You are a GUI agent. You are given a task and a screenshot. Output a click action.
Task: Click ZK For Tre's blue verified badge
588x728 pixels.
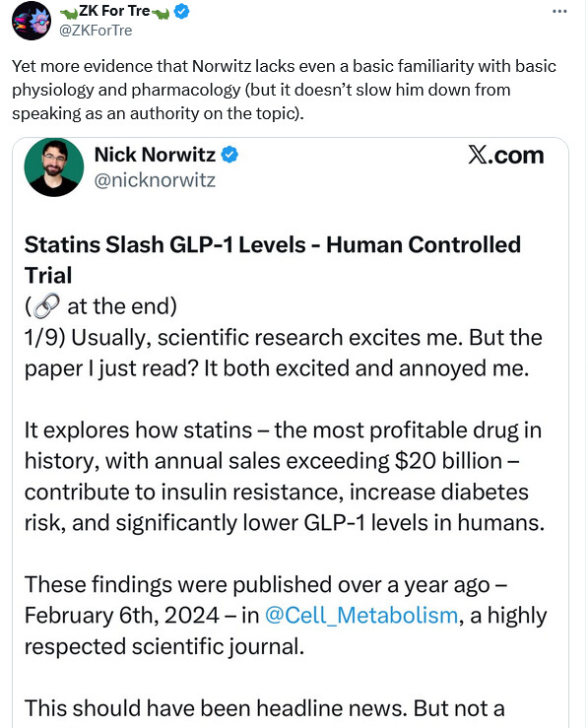tap(181, 11)
